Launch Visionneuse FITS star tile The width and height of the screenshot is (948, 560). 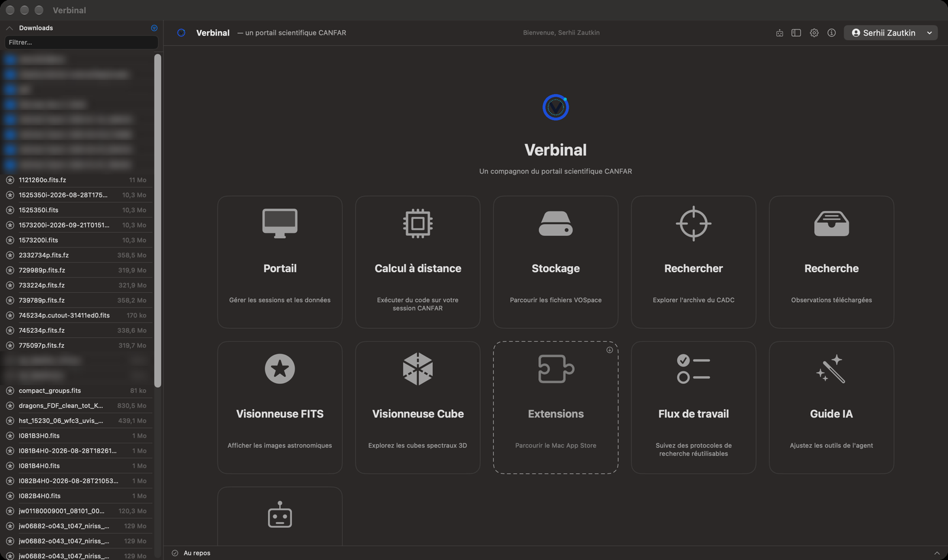(x=280, y=407)
